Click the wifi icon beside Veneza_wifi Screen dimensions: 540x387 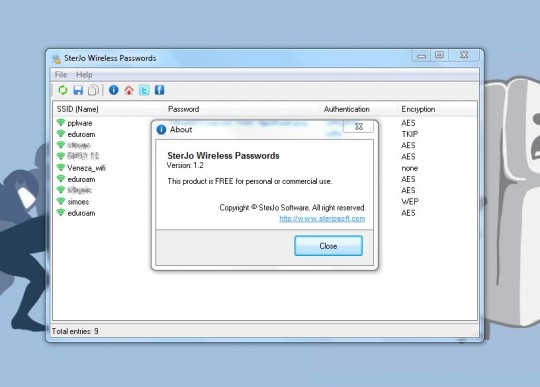(x=61, y=168)
